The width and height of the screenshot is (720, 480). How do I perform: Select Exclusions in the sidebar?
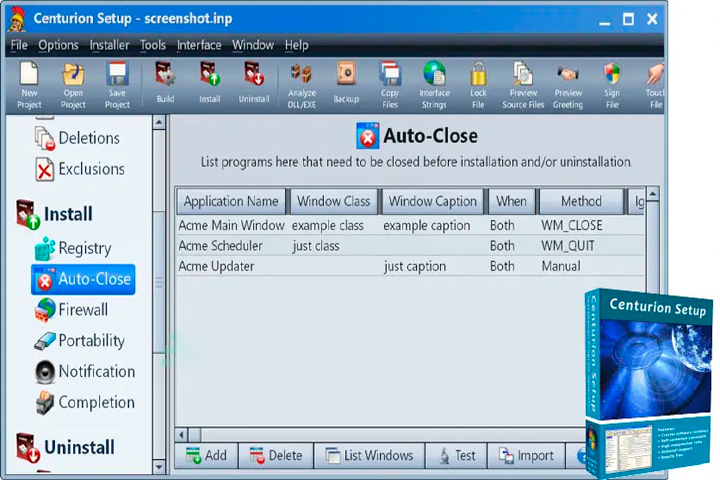coord(80,169)
